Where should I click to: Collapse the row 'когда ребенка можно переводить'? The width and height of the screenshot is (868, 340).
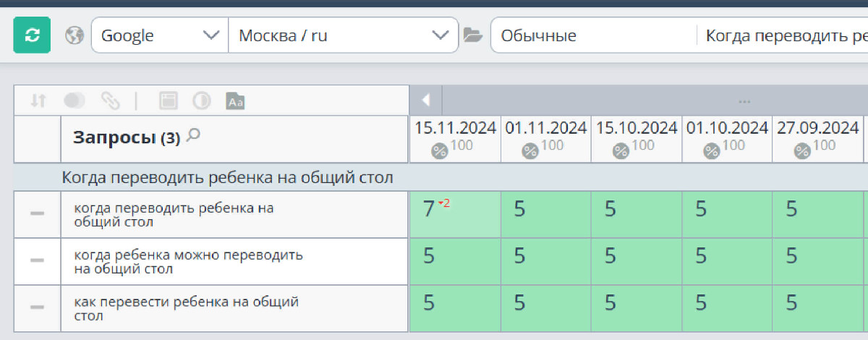pos(38,261)
